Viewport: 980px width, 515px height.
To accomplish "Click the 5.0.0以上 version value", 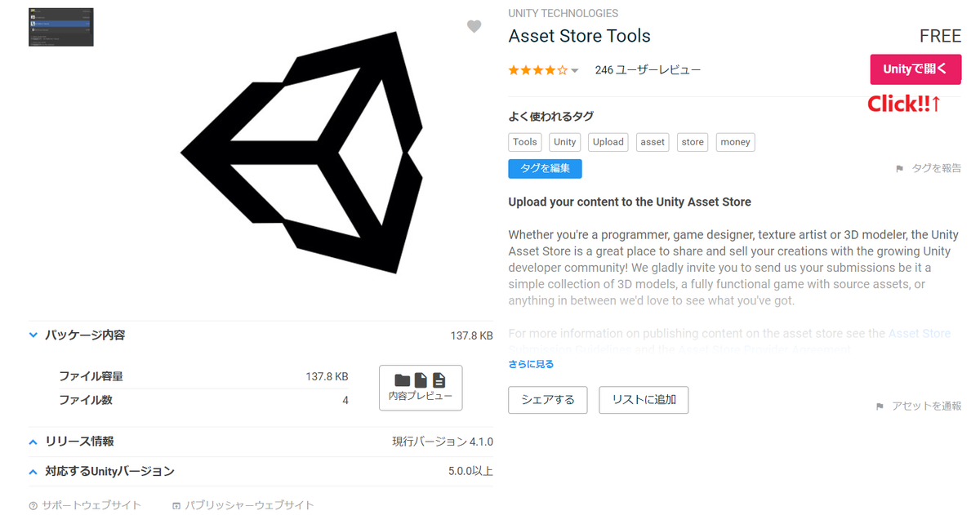I will pyautogui.click(x=470, y=472).
